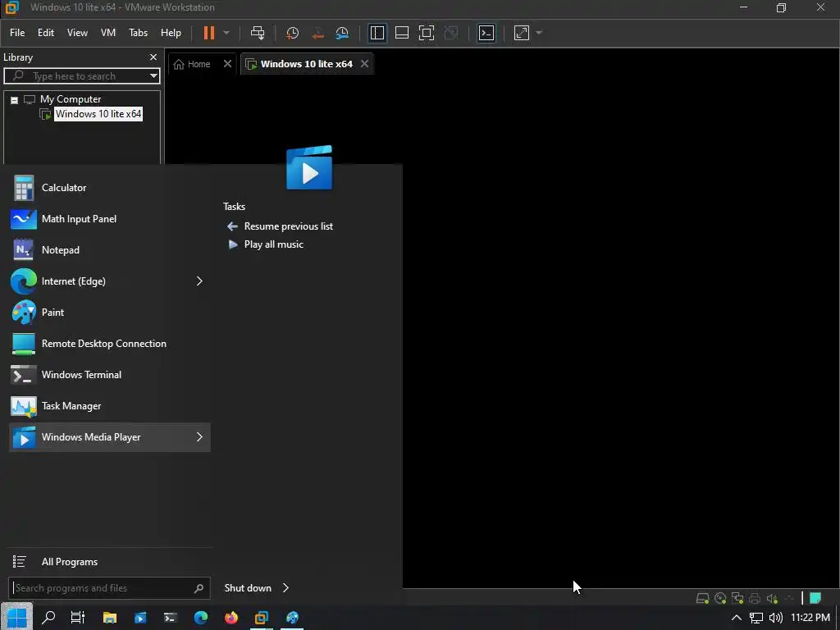Click the Start menu search magnifier icon
The image size is (840, 630).
pyautogui.click(x=199, y=588)
